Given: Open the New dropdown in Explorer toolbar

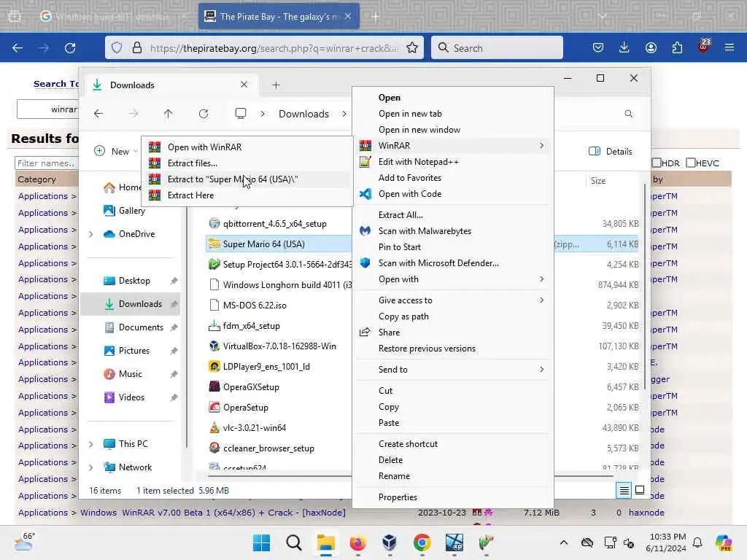Looking at the screenshot, I should coord(116,152).
